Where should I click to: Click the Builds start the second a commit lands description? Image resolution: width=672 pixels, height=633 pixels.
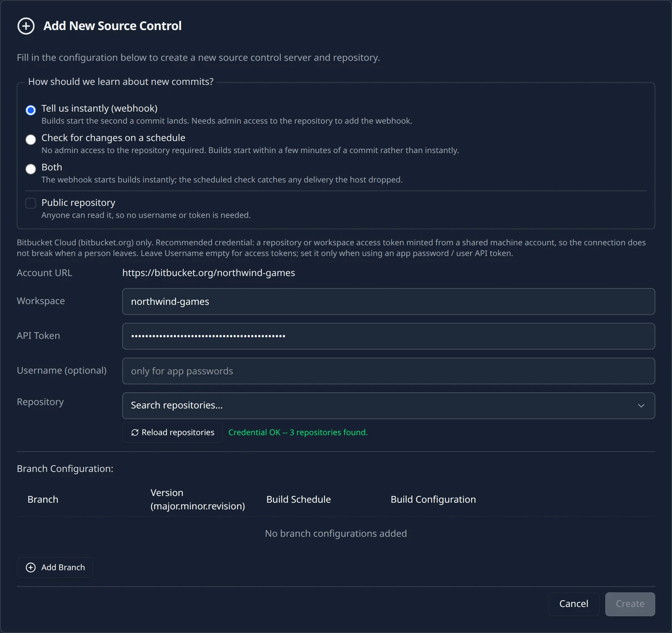pos(227,121)
